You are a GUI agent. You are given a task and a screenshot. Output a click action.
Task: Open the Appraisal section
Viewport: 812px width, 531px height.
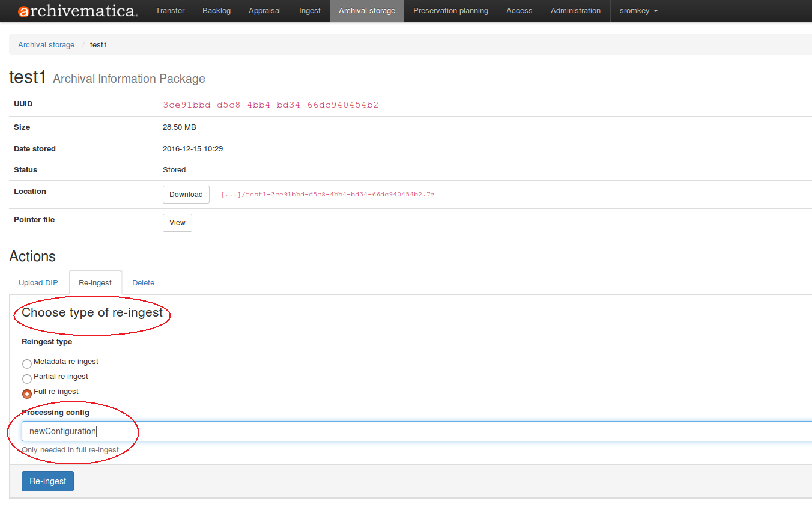click(265, 11)
